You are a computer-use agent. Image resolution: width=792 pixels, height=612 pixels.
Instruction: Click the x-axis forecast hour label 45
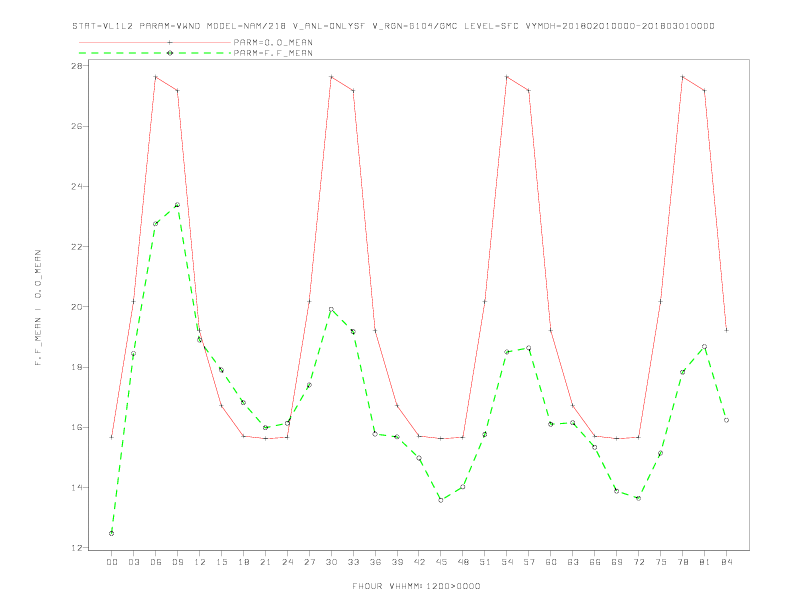441,562
